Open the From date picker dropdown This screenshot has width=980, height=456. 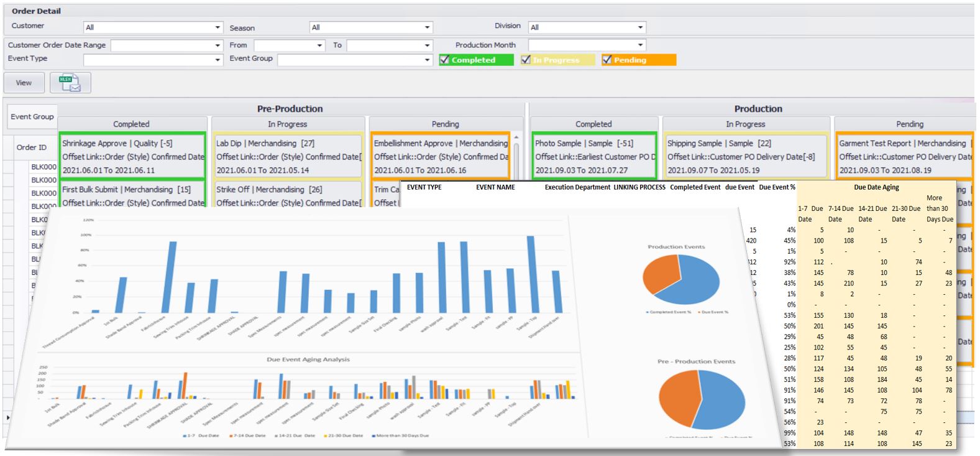(320, 45)
